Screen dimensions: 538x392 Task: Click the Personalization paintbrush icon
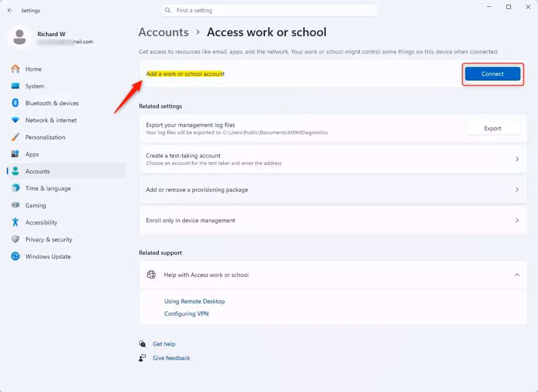pos(15,137)
